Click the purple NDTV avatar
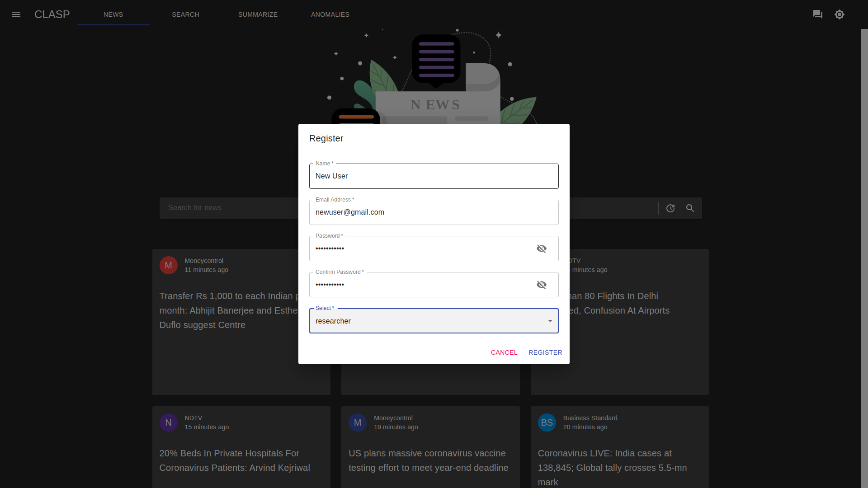 [168, 422]
